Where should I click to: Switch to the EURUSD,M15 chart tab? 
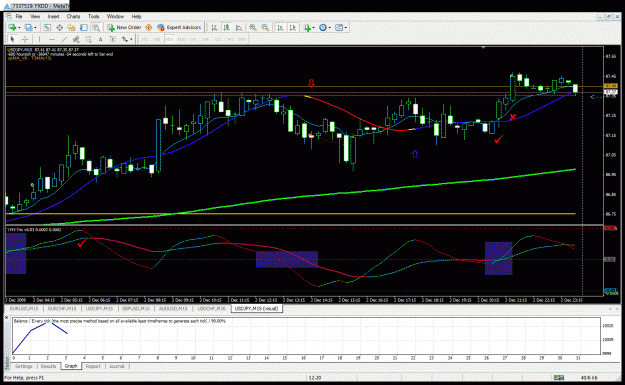pyautogui.click(x=24, y=309)
